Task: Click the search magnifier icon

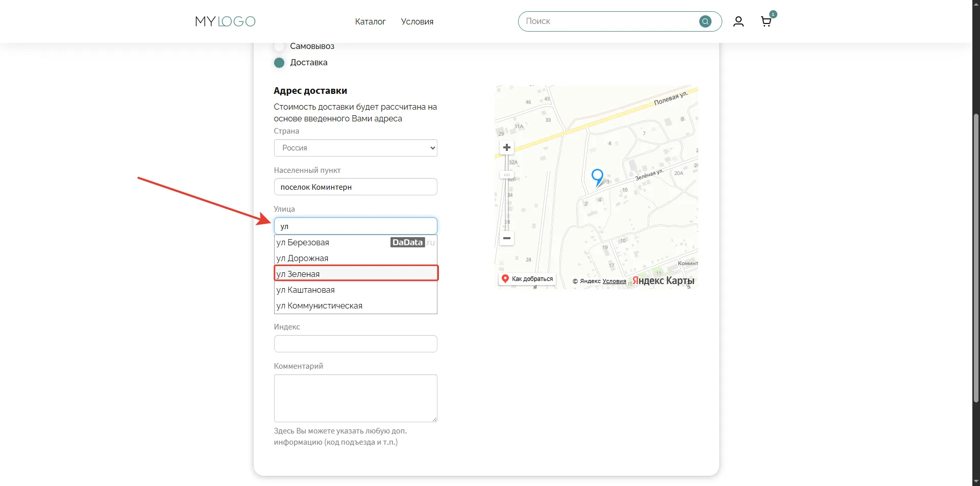Action: tap(705, 21)
